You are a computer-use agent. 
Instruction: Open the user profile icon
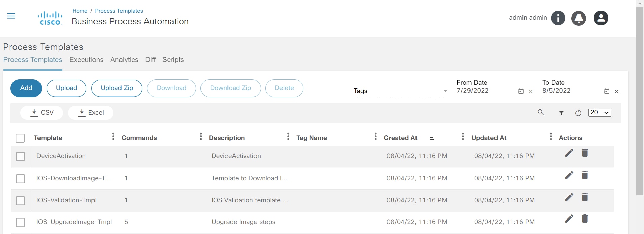pos(601,18)
